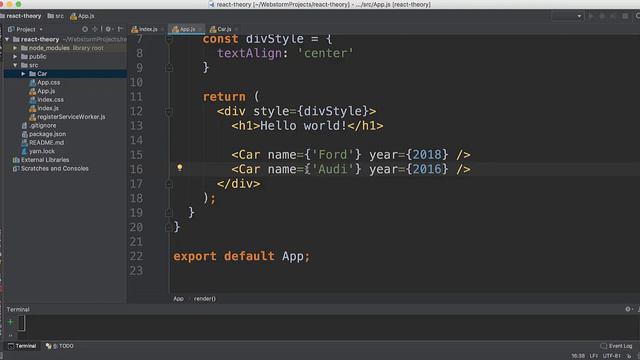The width and height of the screenshot is (640, 360).
Task: Click the lock icon in the status bar
Action: coord(629,356)
